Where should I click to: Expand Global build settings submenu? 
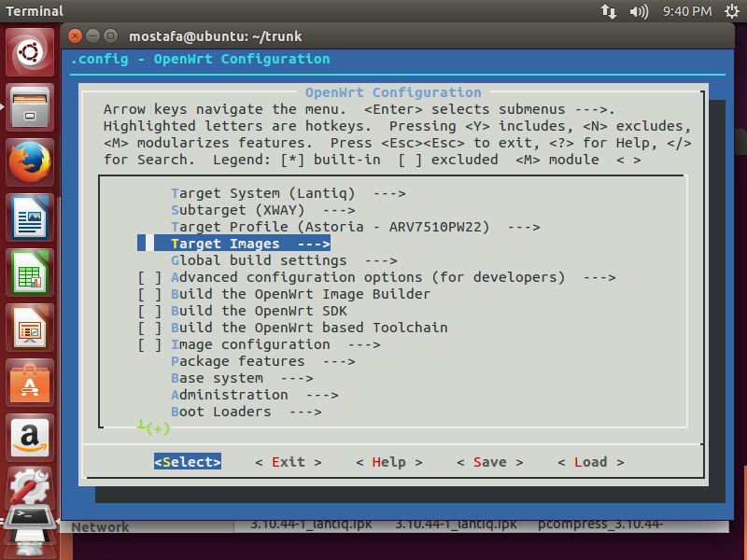[284, 260]
